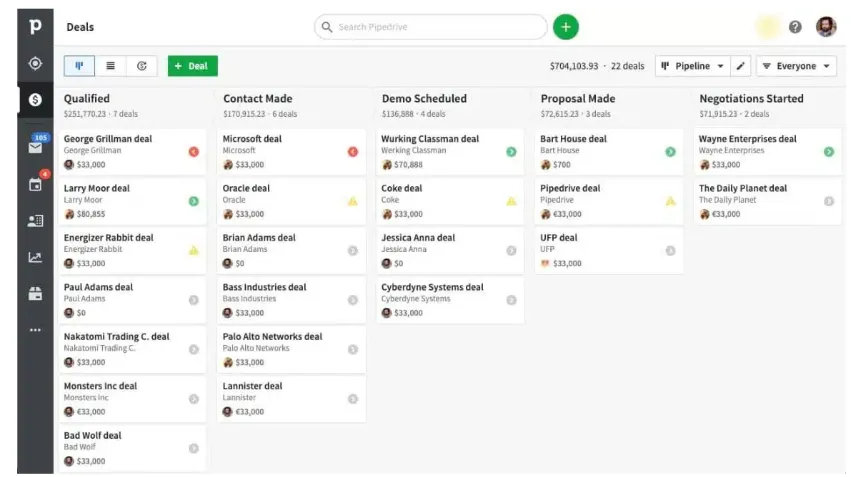Image resolution: width=851 pixels, height=477 pixels.
Task: Click green activity icon on Bart House deal
Action: [670, 151]
